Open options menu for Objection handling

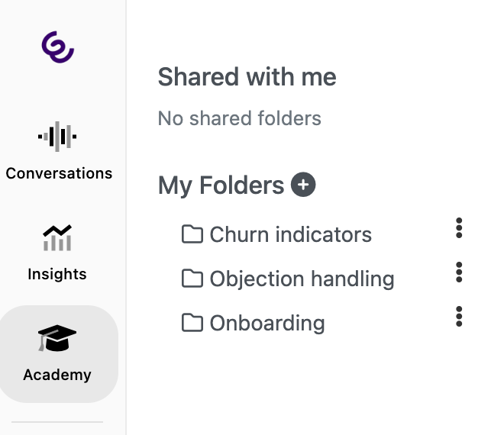tap(459, 272)
